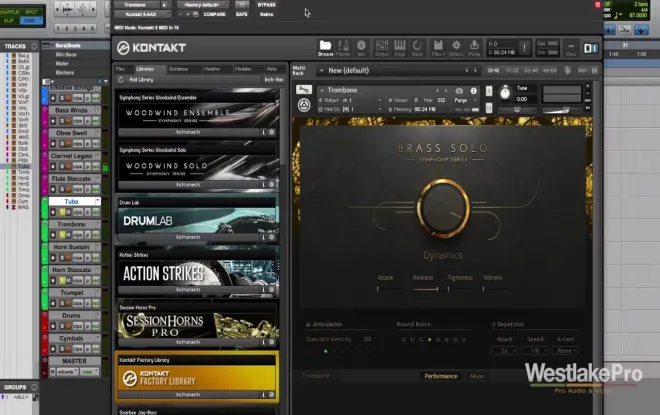Click the Native Instruments logo under wrench
The image size is (660, 415).
(303, 105)
